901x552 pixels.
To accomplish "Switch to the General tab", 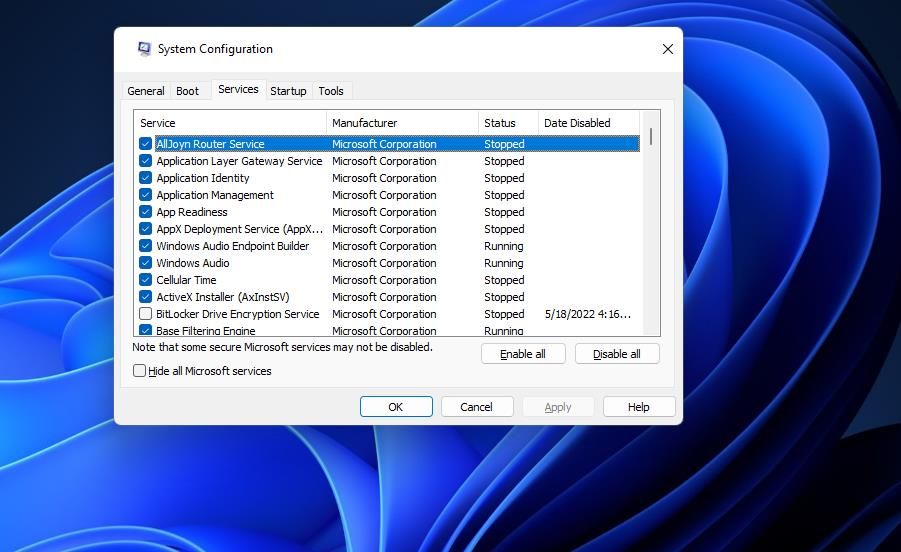I will pos(145,91).
